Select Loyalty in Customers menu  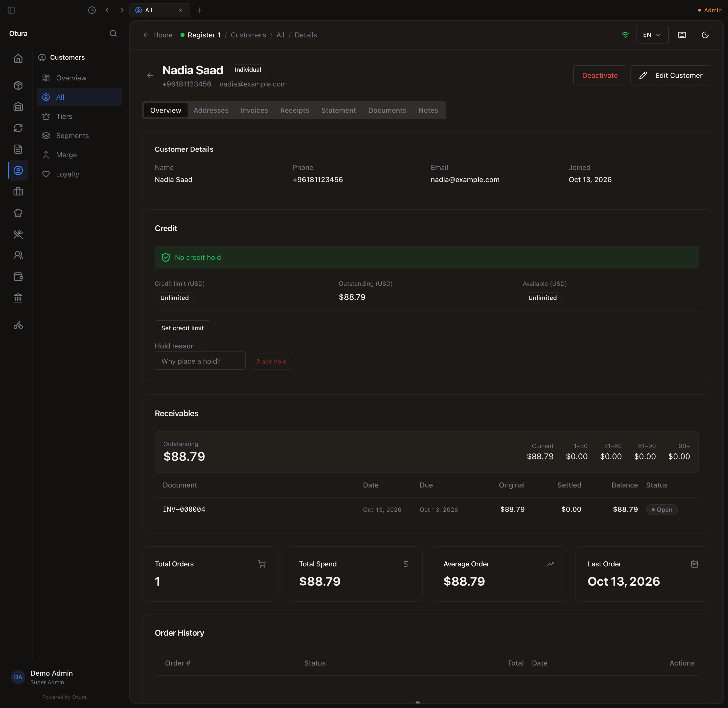79,174
